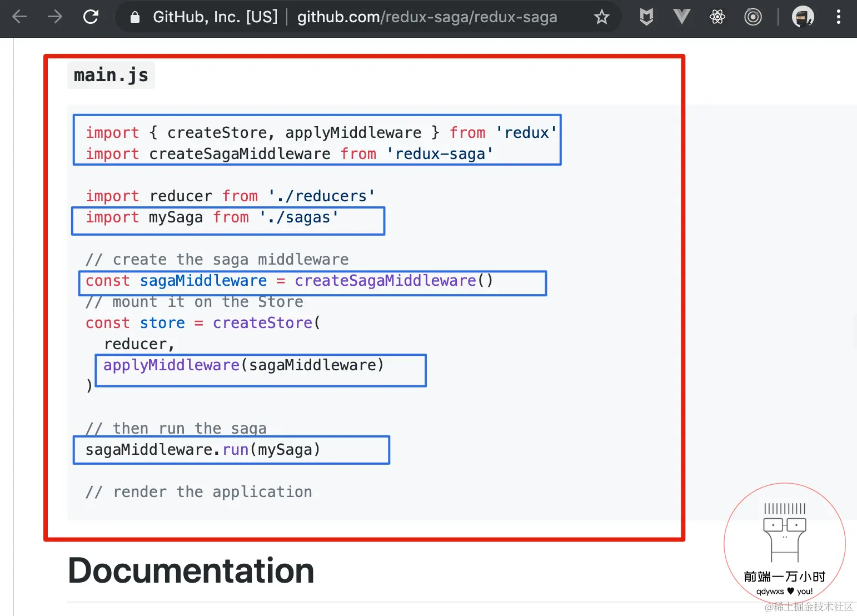The height and width of the screenshot is (616, 857).
Task: Click the '// mount it on the Store' comment
Action: (x=195, y=302)
